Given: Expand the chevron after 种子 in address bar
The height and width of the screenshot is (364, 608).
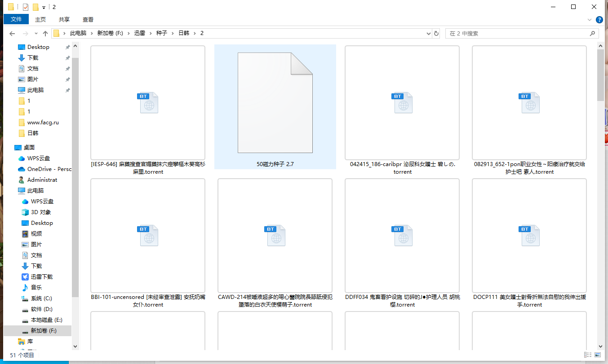Looking at the screenshot, I should click(173, 34).
